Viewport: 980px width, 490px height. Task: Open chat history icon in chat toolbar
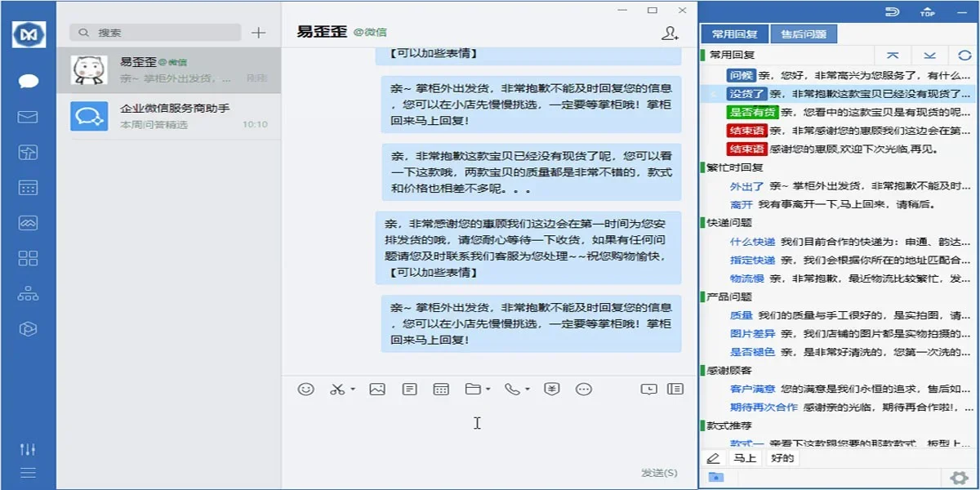click(x=648, y=390)
